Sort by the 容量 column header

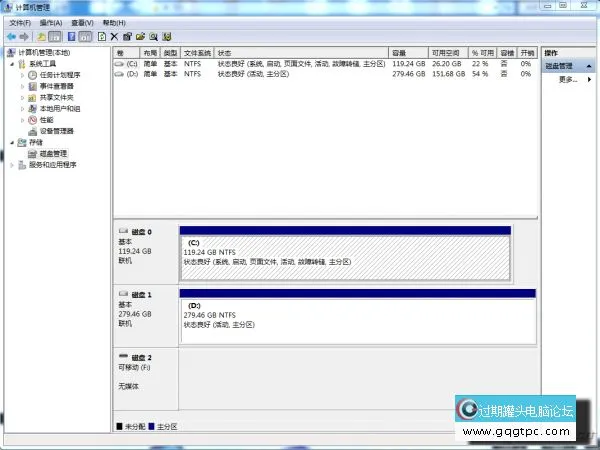408,53
